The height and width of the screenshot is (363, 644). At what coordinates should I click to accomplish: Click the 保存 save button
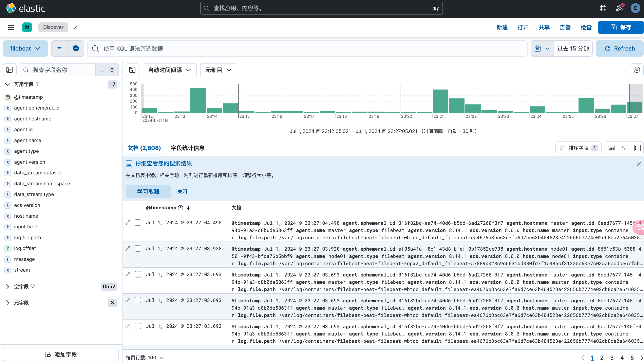click(621, 27)
